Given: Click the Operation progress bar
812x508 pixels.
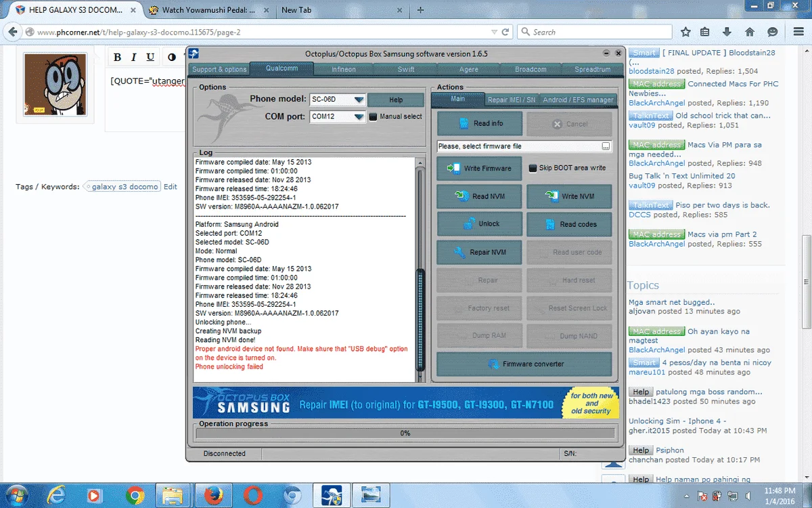Looking at the screenshot, I should pyautogui.click(x=405, y=433).
